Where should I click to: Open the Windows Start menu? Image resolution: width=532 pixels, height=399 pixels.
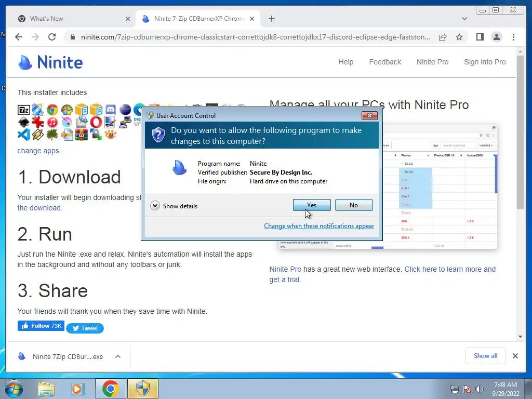pyautogui.click(x=14, y=389)
